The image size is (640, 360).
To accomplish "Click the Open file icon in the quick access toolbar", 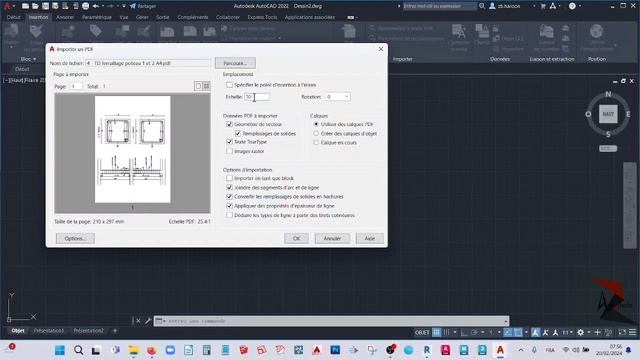I will pos(35,6).
